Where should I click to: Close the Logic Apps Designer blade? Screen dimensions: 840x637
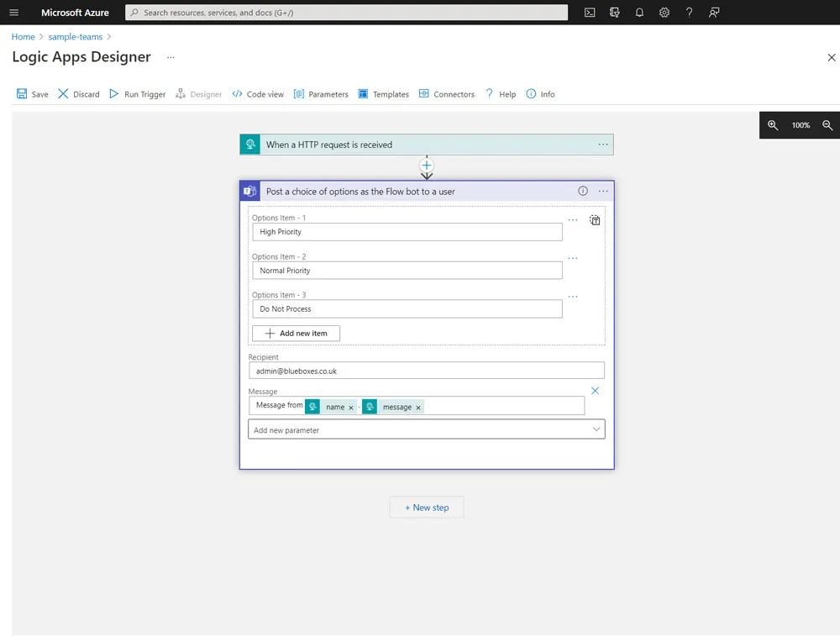831,57
